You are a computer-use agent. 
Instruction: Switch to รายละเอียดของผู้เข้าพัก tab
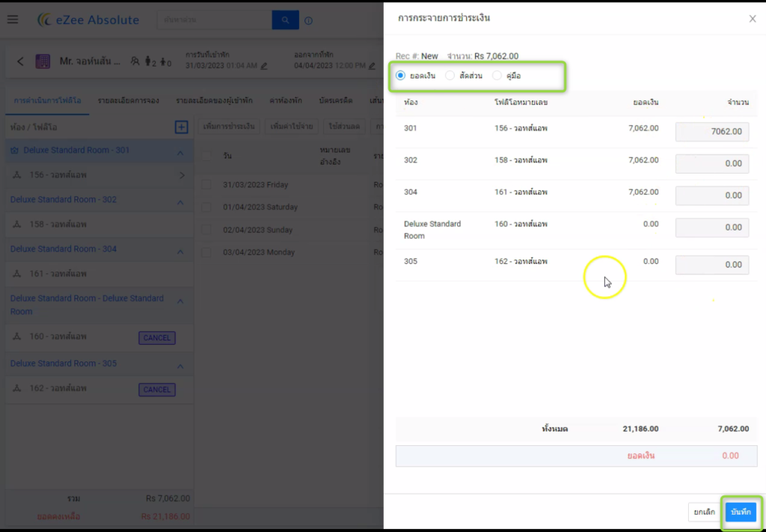[215, 100]
